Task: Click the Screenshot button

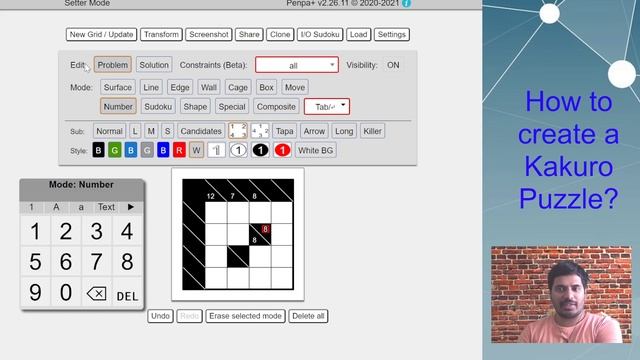Action: click(x=209, y=34)
